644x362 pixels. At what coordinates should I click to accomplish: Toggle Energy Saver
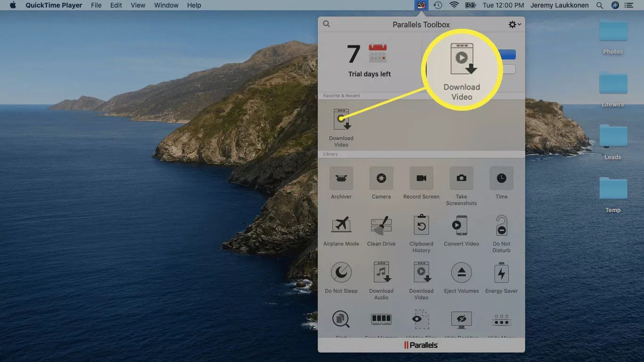point(501,273)
